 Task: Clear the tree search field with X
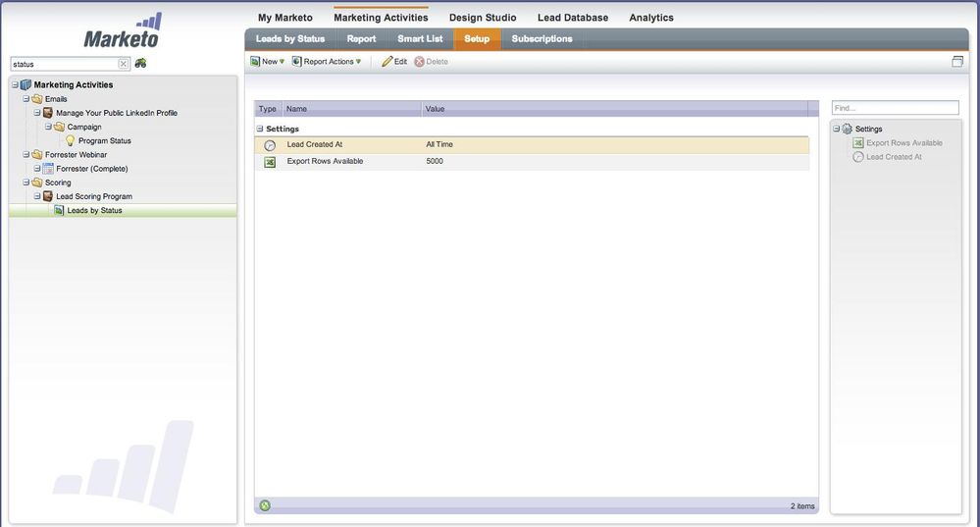tap(124, 64)
